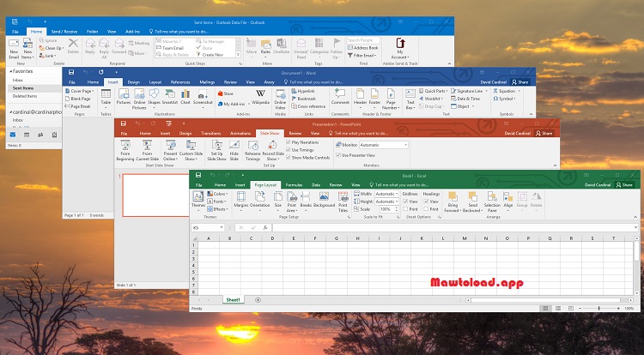Click Share button in Word
644x355 pixels.
(520, 82)
